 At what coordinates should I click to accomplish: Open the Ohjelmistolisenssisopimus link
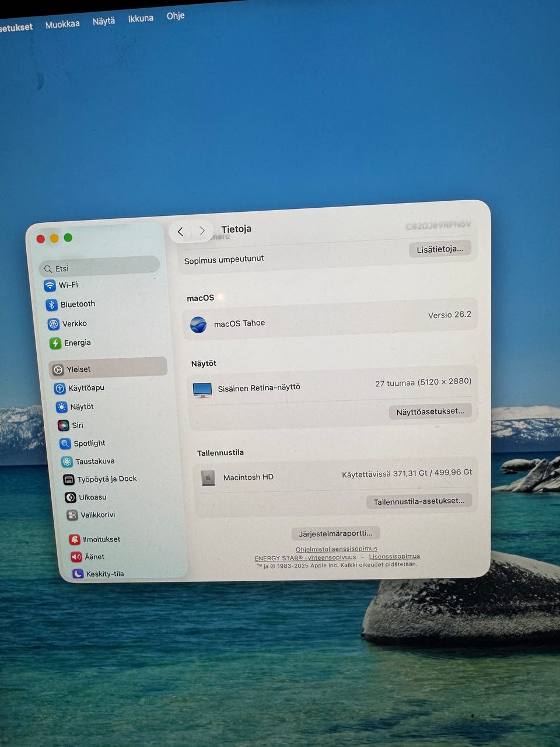tap(336, 549)
